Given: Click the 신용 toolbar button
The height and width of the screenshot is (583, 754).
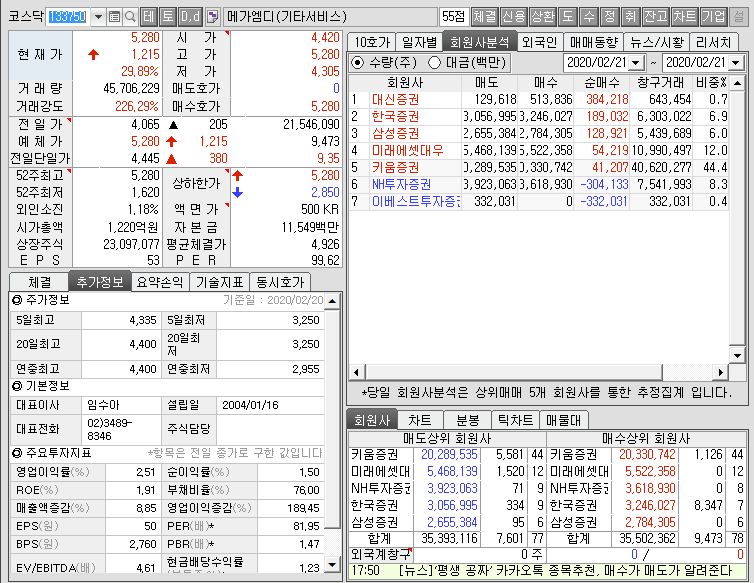Looking at the screenshot, I should point(514,17).
